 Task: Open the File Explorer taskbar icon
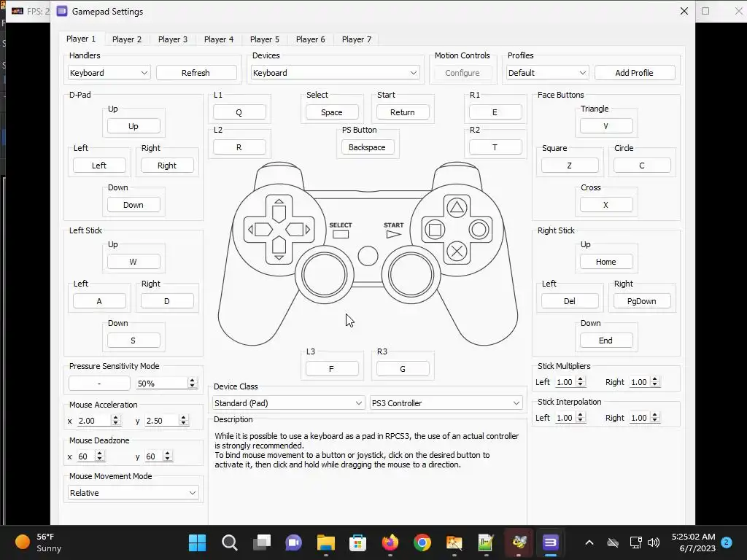tap(326, 542)
